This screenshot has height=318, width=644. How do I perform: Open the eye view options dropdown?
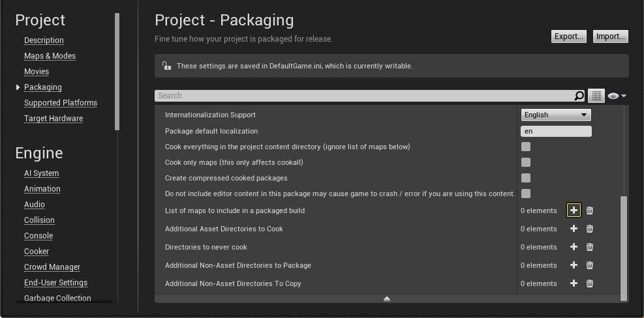[617, 96]
